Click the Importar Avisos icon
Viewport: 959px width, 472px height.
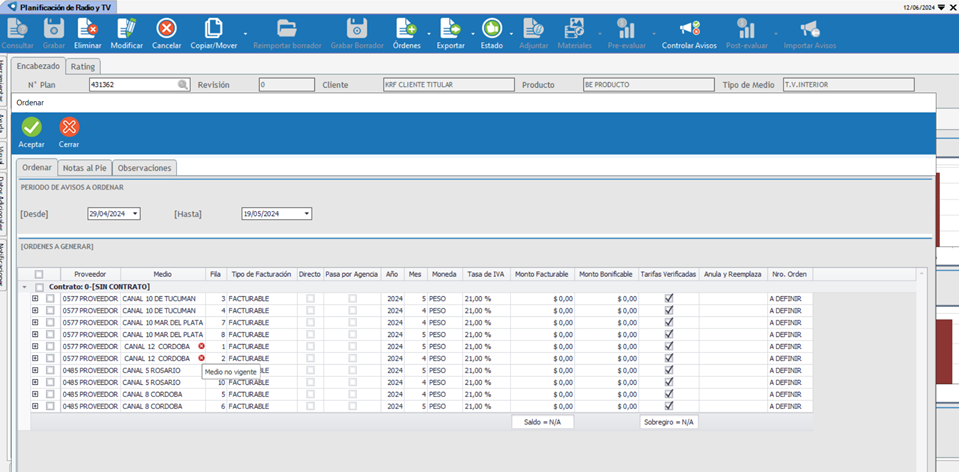[x=809, y=28]
